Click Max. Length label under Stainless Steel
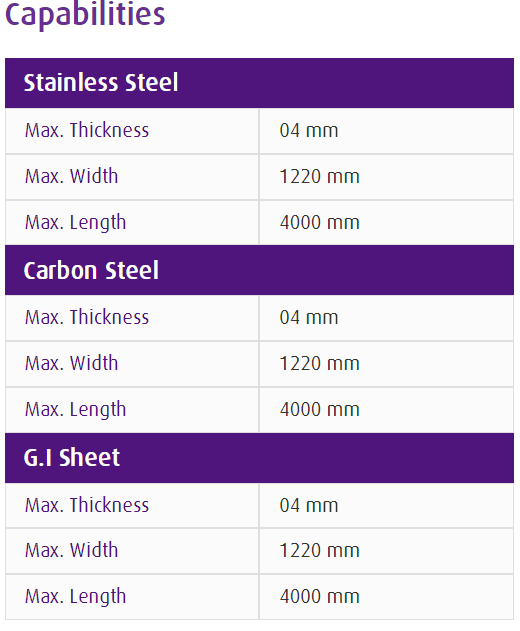The width and height of the screenshot is (520, 631). 76,223
